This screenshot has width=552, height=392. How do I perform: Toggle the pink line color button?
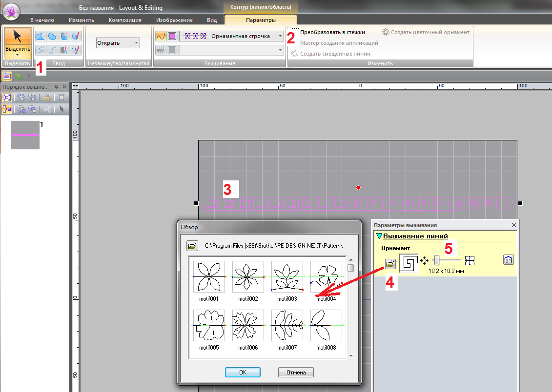[172, 36]
